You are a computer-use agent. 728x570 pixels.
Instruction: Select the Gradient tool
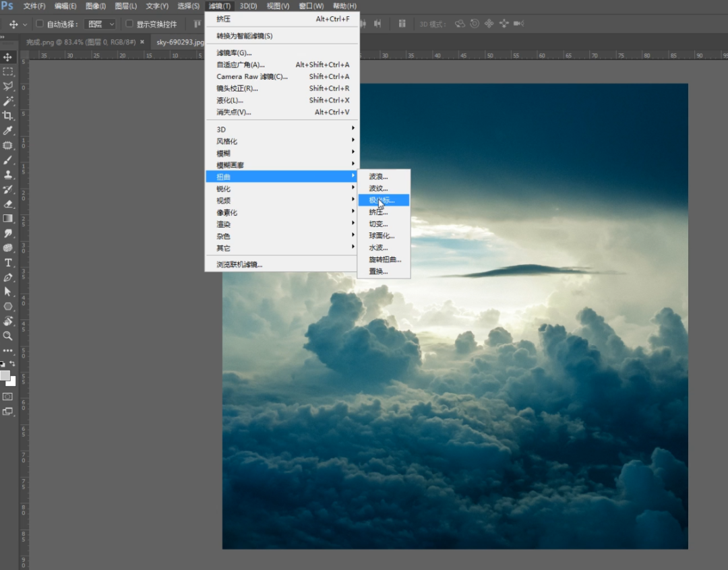pos(8,218)
